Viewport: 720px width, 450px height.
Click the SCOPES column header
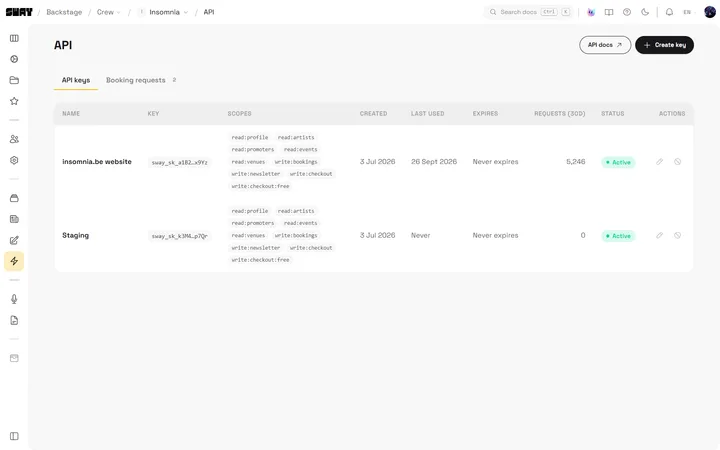[x=239, y=113]
